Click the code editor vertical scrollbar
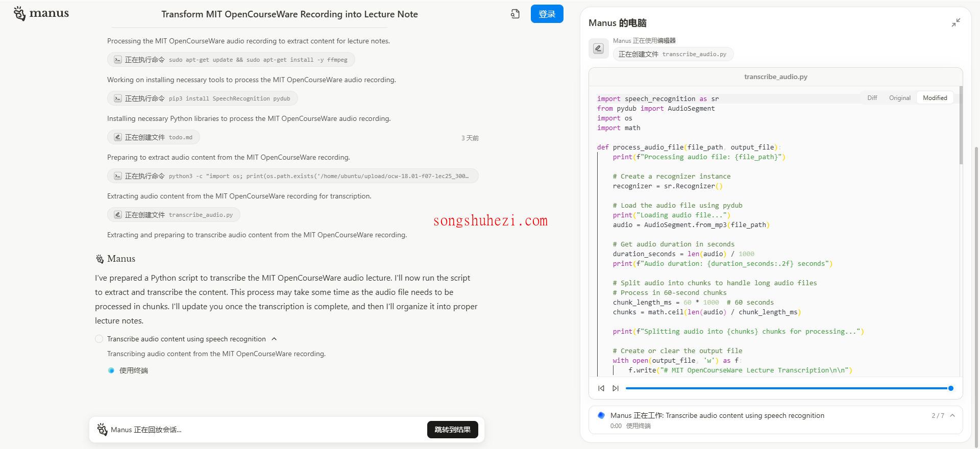The width and height of the screenshot is (980, 449). coord(961,125)
